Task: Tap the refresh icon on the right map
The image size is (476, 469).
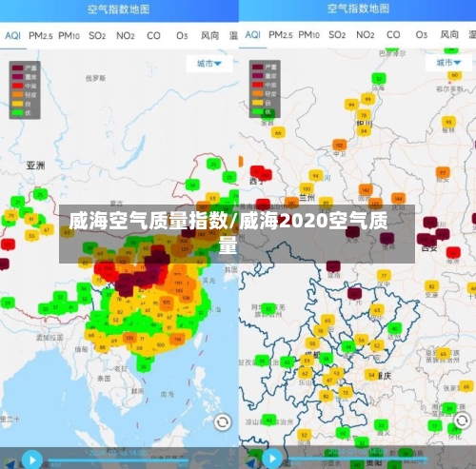Action: (x=462, y=420)
